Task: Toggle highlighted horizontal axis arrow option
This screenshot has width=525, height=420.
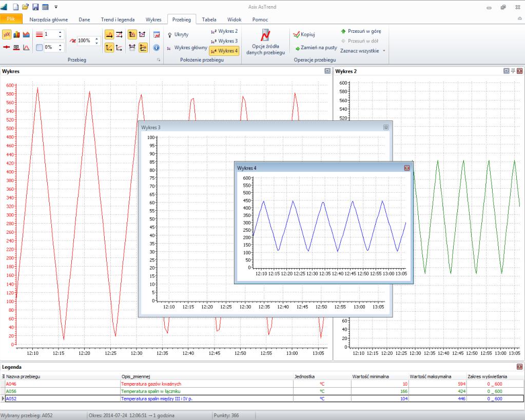Action: [x=109, y=34]
